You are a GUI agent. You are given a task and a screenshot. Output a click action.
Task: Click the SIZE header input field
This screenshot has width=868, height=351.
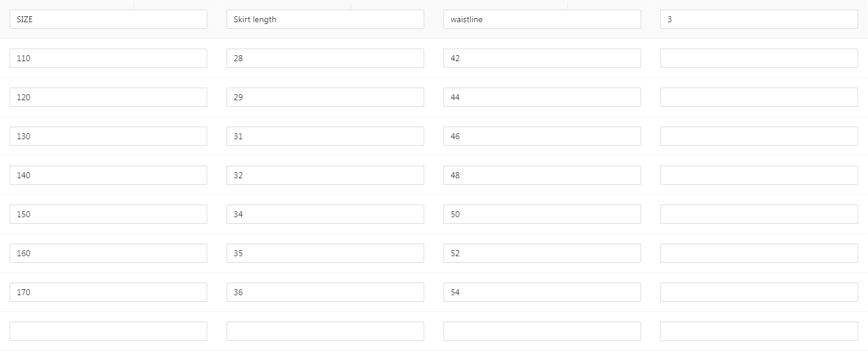109,19
